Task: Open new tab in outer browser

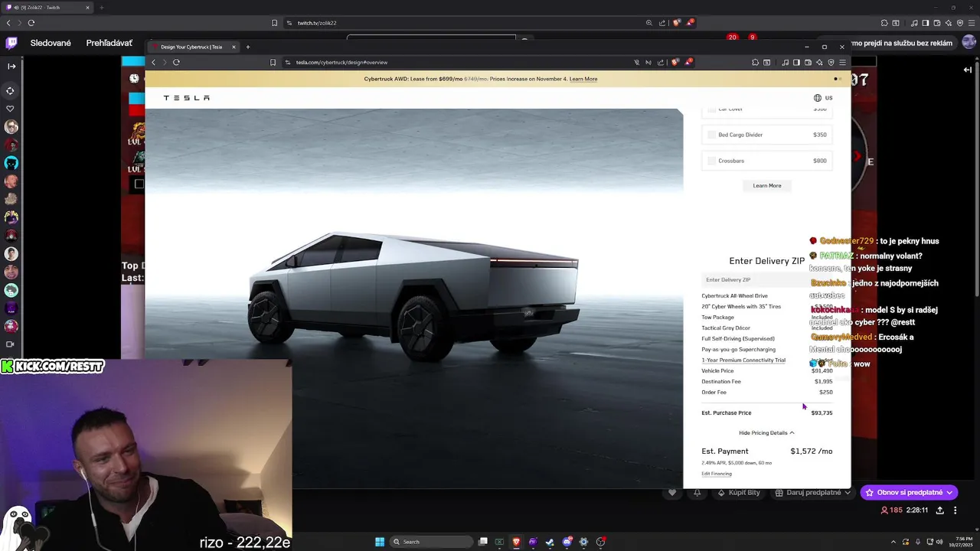Action: click(x=101, y=8)
